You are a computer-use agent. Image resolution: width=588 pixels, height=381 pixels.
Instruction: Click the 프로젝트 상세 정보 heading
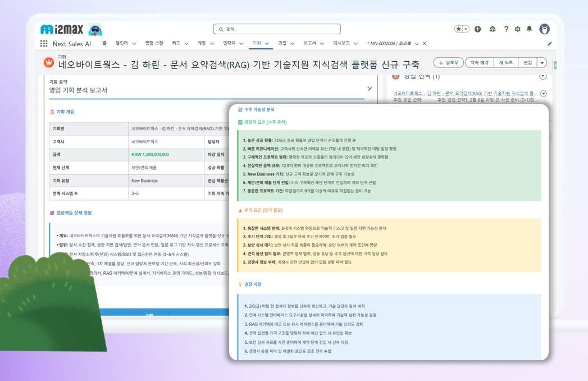74,213
